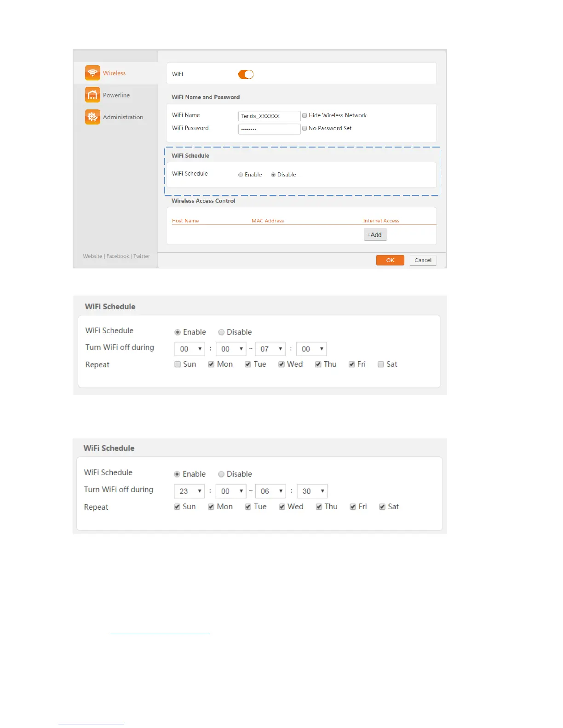Open the Wireless menu label
Image resolution: width=563 pixels, height=728 pixels.
(x=114, y=73)
